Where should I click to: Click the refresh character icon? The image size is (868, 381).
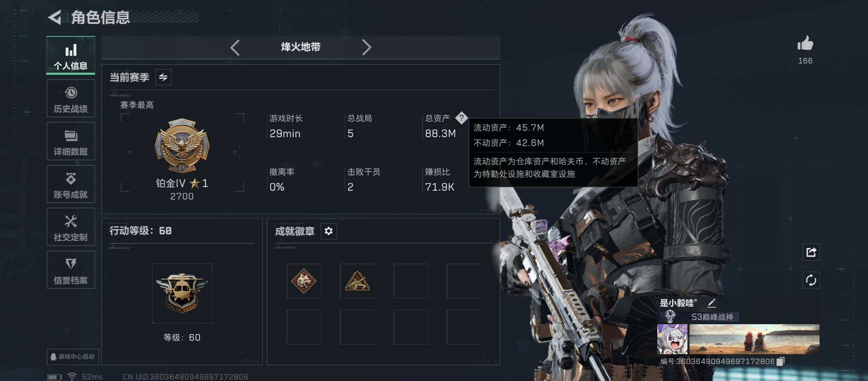click(x=811, y=280)
